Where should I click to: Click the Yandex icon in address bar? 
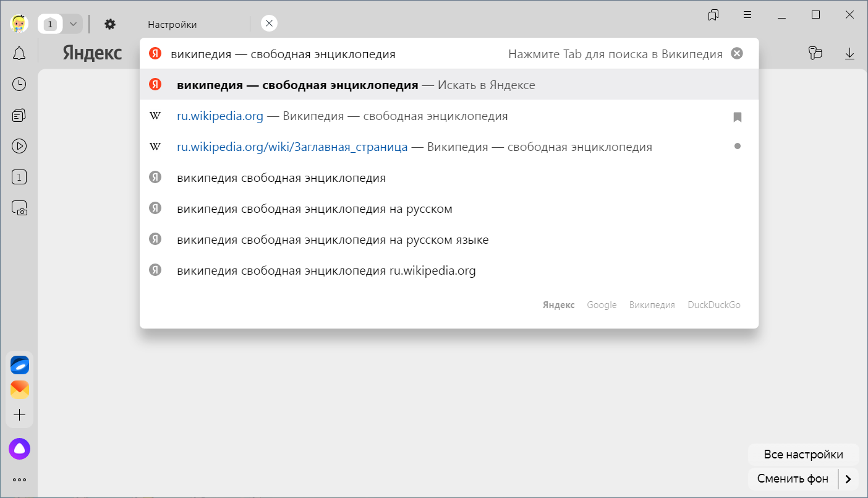(x=155, y=54)
